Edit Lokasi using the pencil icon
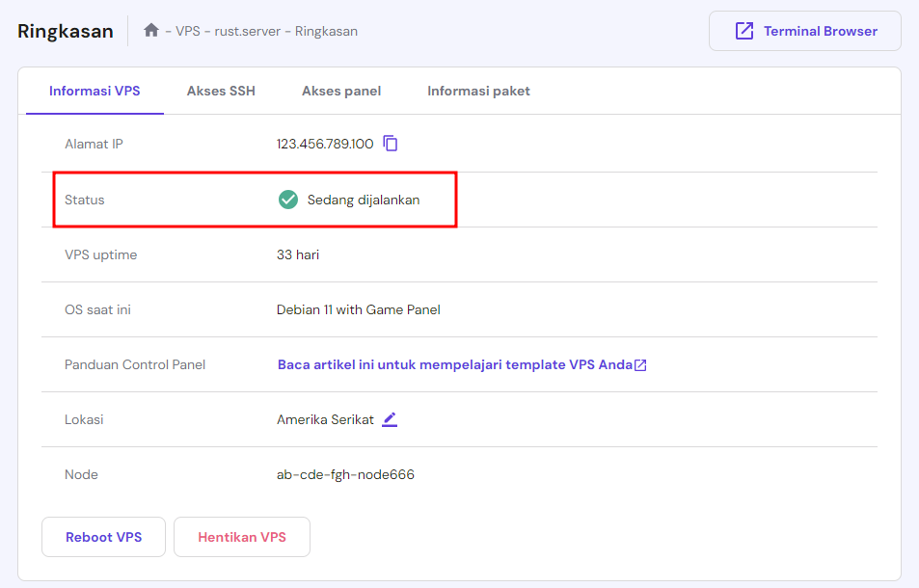This screenshot has height=588, width=919. tap(390, 418)
